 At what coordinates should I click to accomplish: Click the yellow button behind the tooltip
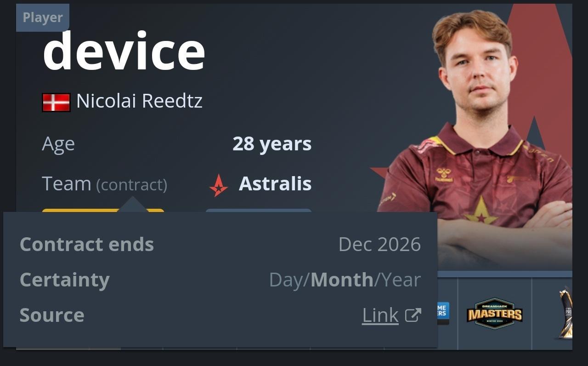click(103, 211)
